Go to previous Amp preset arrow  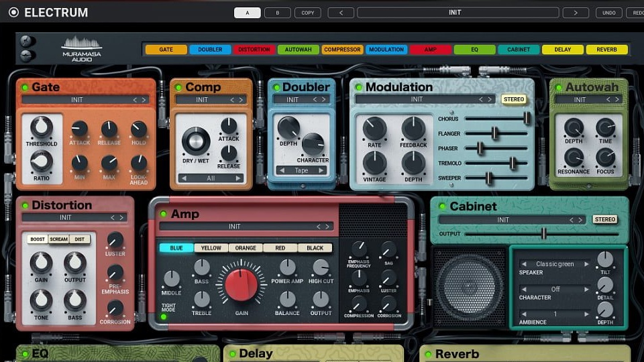(318, 227)
